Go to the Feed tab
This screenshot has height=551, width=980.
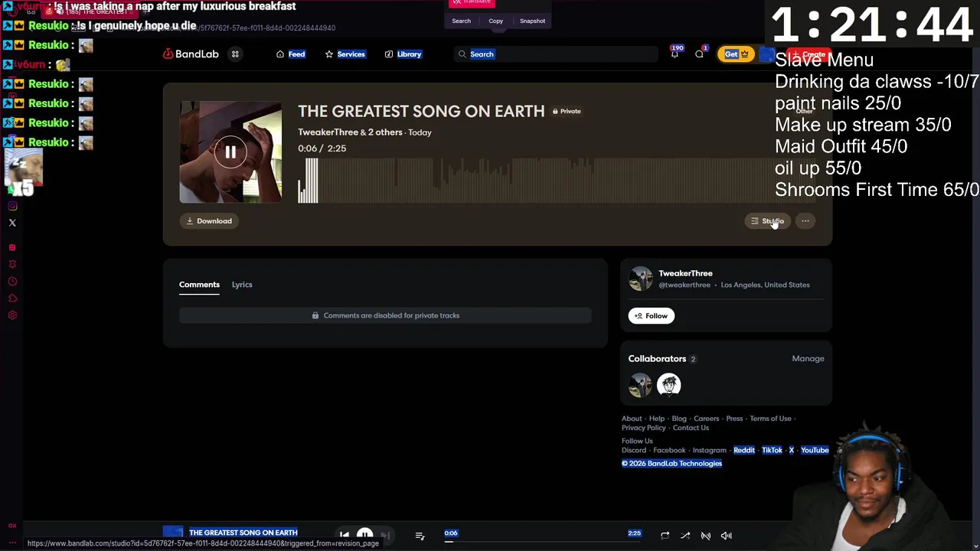coord(291,54)
